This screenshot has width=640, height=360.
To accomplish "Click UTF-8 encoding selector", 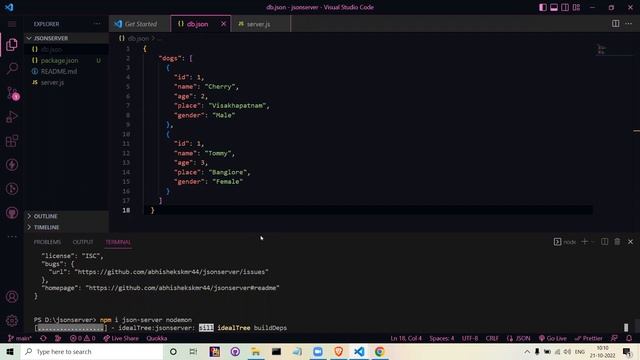I will point(470,338).
